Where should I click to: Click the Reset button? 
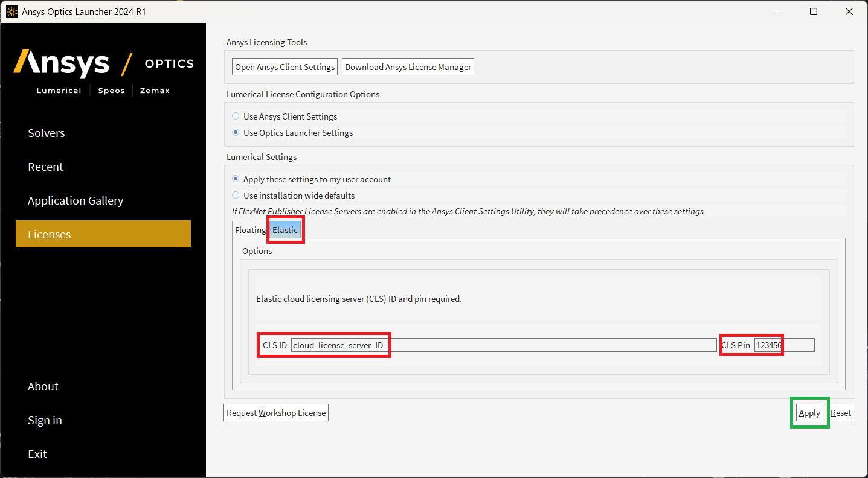click(841, 413)
